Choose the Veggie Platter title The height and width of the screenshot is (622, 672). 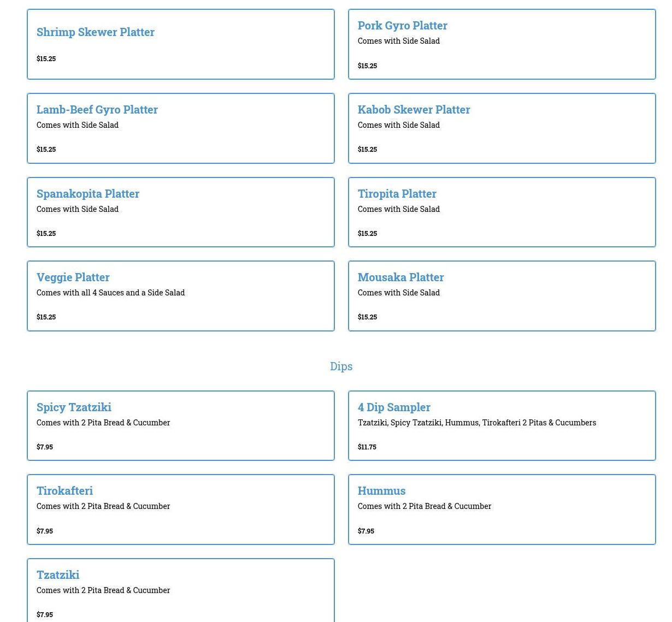coord(73,277)
